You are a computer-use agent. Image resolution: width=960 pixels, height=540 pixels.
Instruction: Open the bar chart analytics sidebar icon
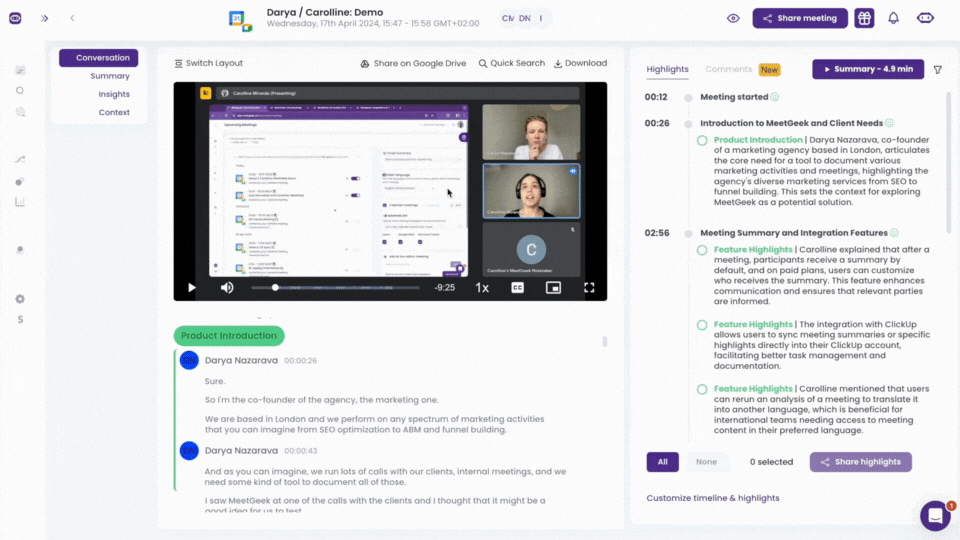coord(20,202)
